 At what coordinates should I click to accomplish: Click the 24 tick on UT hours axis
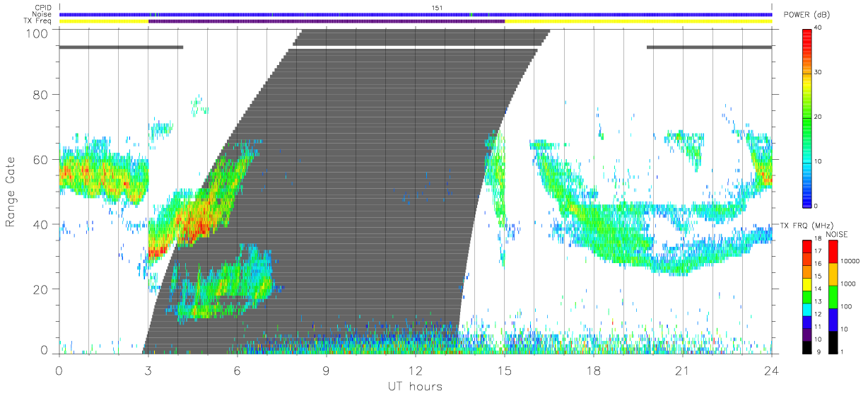(771, 370)
